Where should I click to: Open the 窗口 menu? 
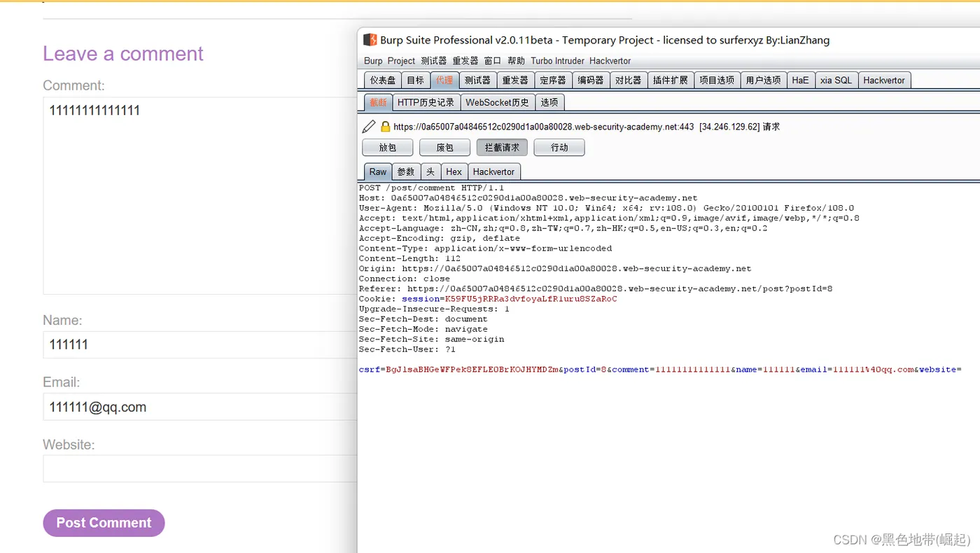pos(493,61)
